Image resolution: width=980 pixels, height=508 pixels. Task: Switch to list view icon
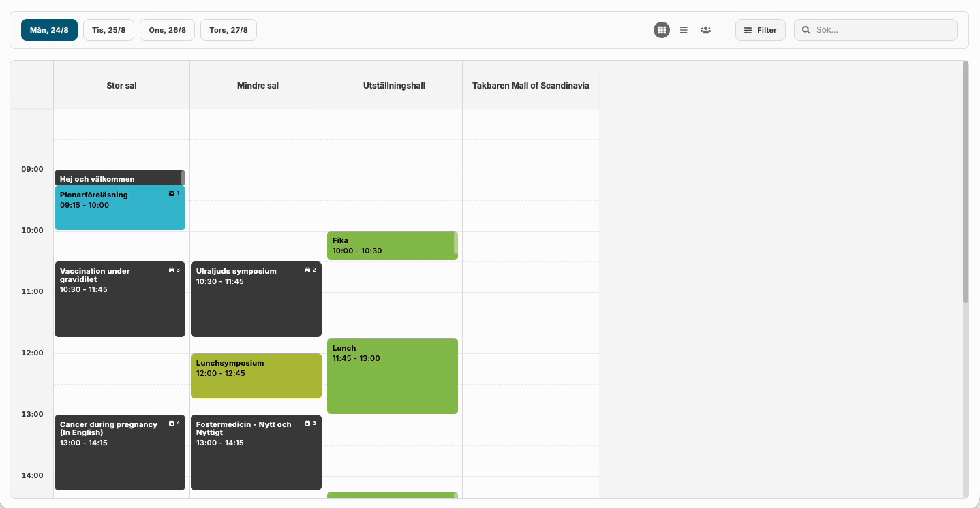(x=684, y=30)
